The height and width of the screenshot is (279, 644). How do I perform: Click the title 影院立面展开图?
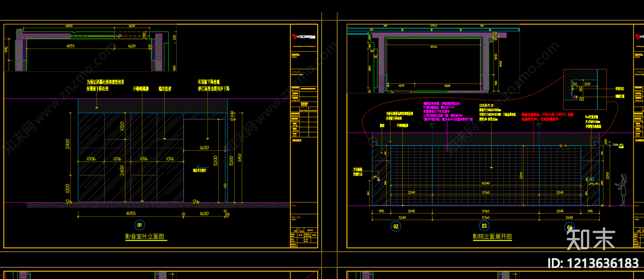pos(492,237)
